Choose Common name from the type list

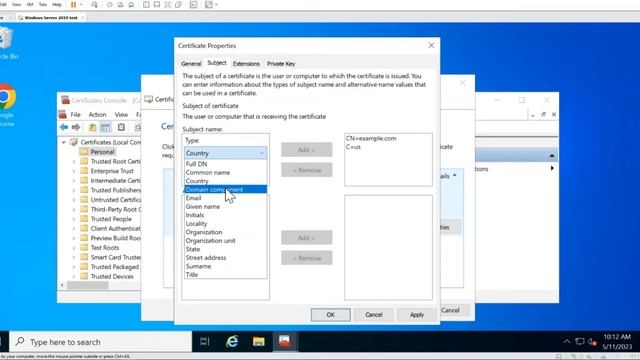coord(225,172)
